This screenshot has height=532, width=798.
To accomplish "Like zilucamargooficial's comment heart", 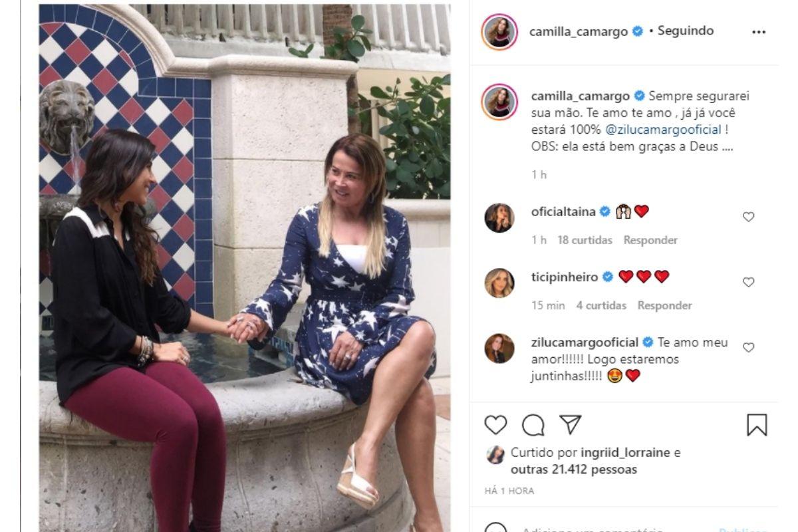I will (748, 347).
